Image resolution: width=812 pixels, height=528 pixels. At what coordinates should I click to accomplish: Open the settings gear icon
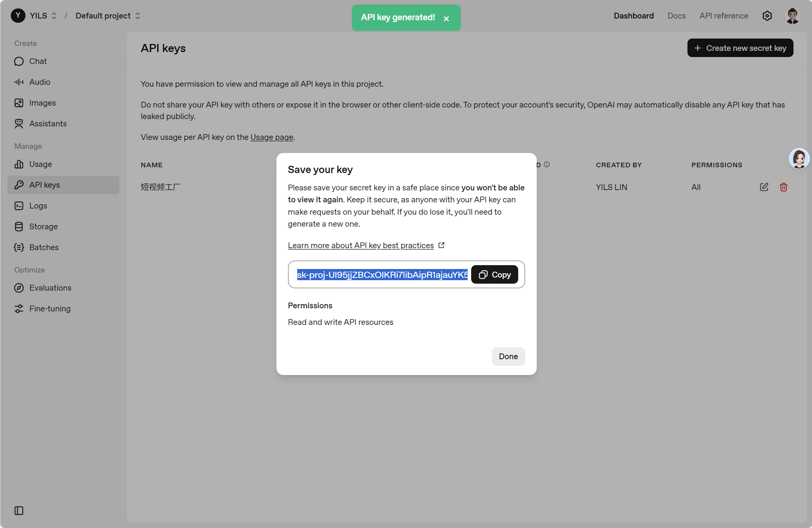(x=767, y=16)
